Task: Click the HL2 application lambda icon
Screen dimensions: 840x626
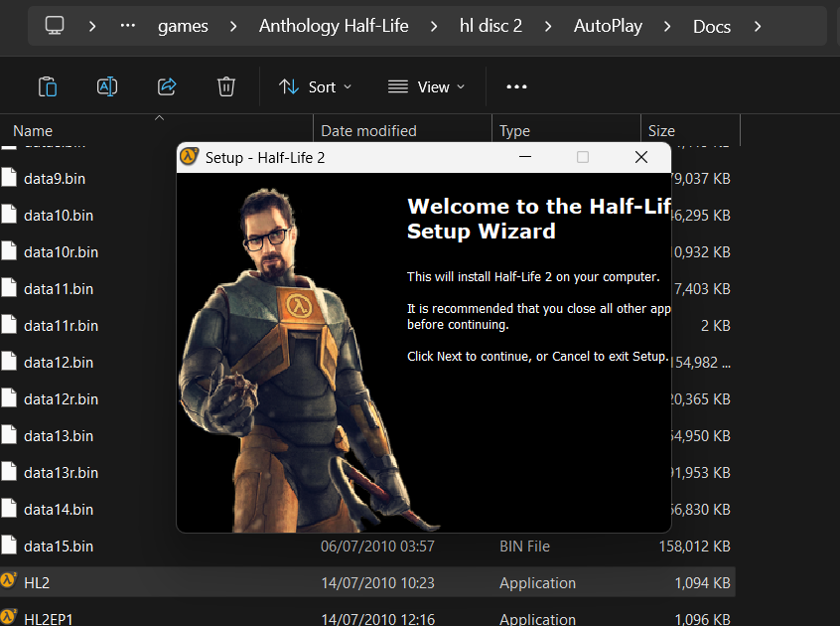Action: pos(8,581)
